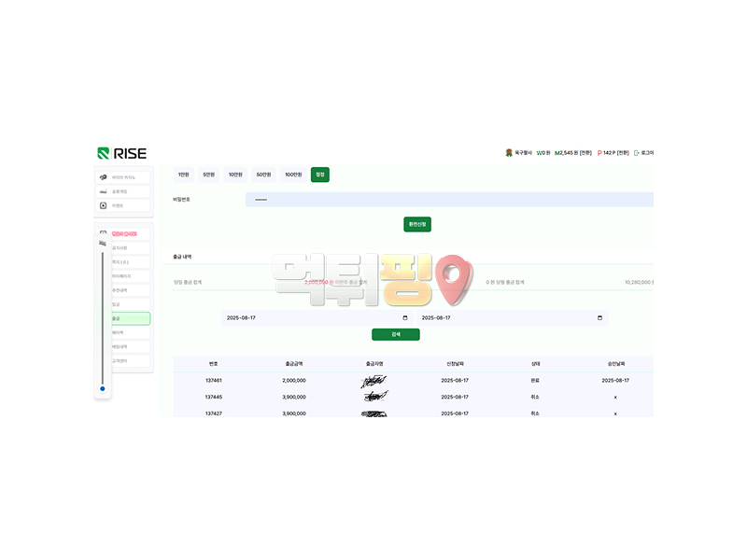Click the icon atop the vertical slider
The width and height of the screenshot is (747, 560).
tap(103, 244)
